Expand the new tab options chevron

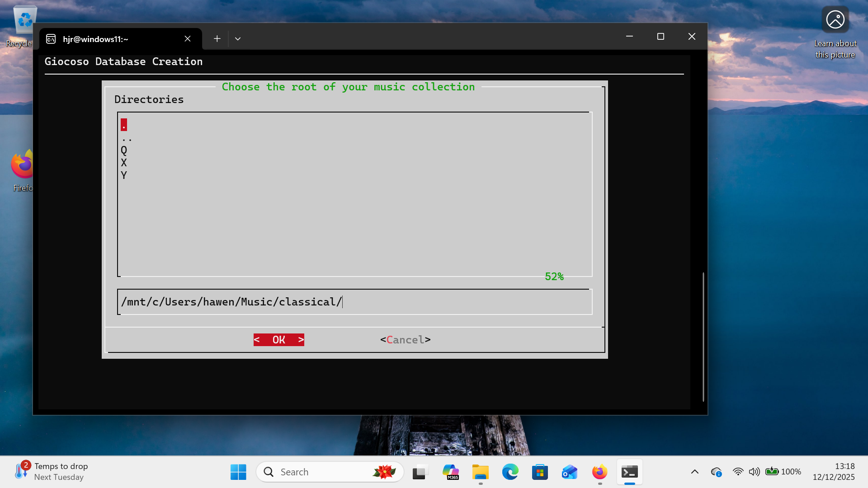238,39
